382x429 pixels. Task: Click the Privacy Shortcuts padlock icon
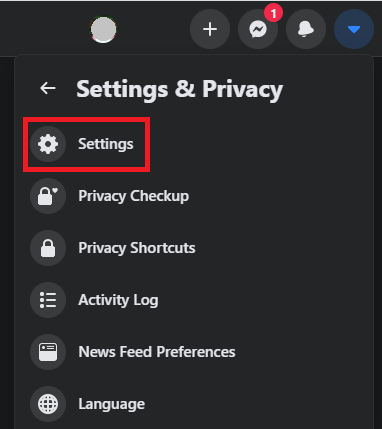coord(48,248)
